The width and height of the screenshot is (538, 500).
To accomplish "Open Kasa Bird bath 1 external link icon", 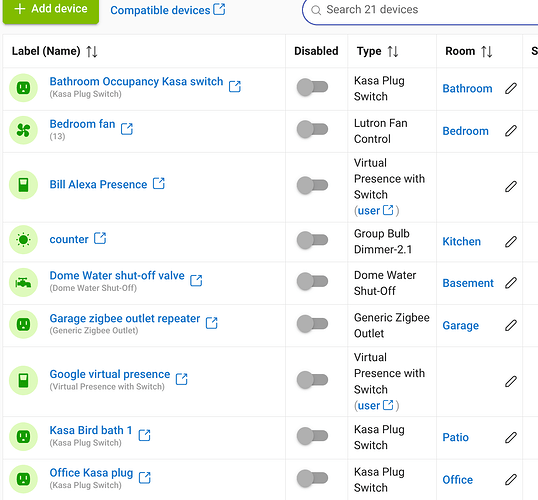I will pos(144,435).
